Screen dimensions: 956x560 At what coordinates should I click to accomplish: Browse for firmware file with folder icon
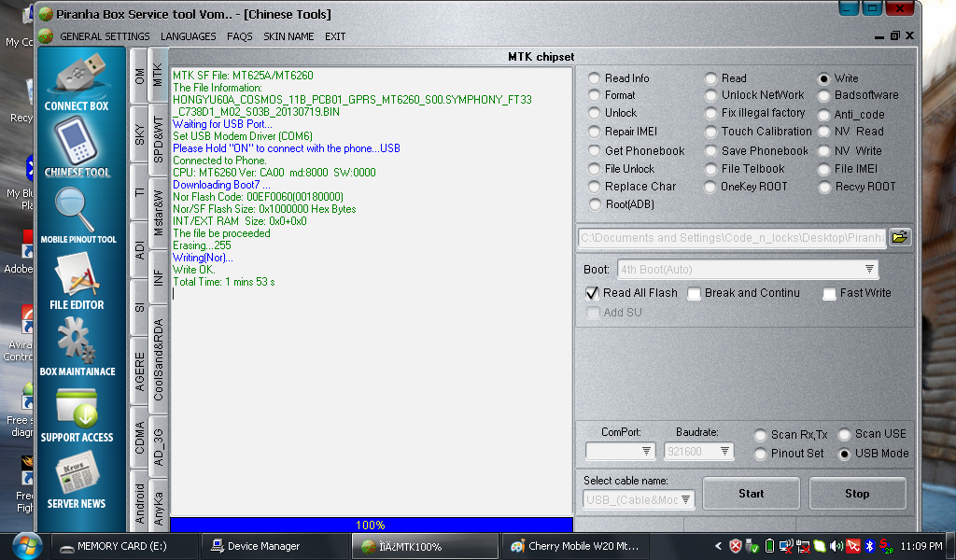[x=899, y=237]
